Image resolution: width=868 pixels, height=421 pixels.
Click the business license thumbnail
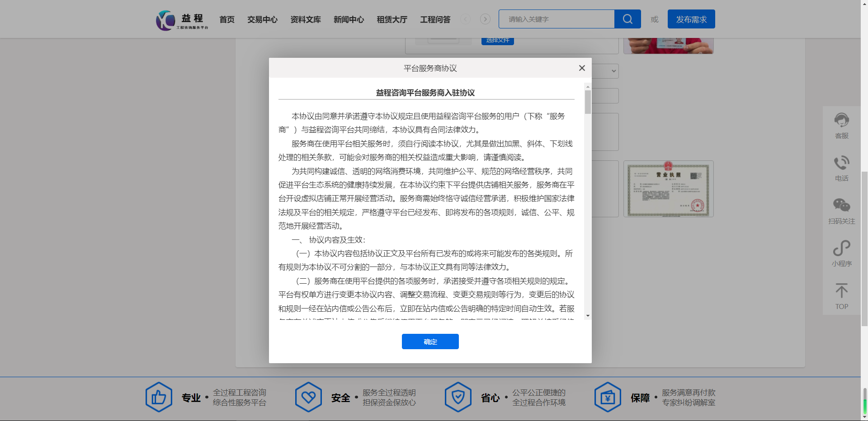coord(669,189)
